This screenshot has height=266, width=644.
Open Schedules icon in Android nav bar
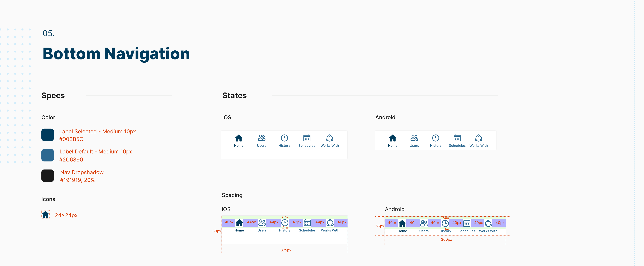[x=457, y=138]
